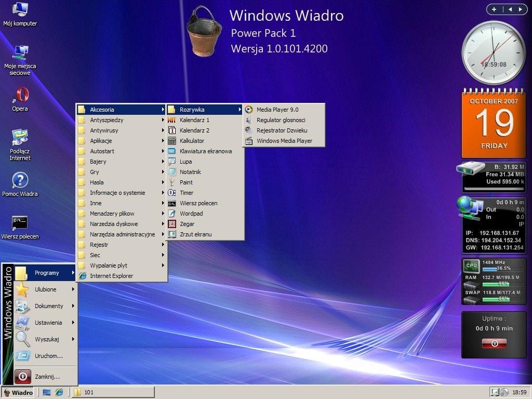Viewport: 532px width, 399px height.
Task: Click the Kalkulator icon
Action: pos(172,141)
